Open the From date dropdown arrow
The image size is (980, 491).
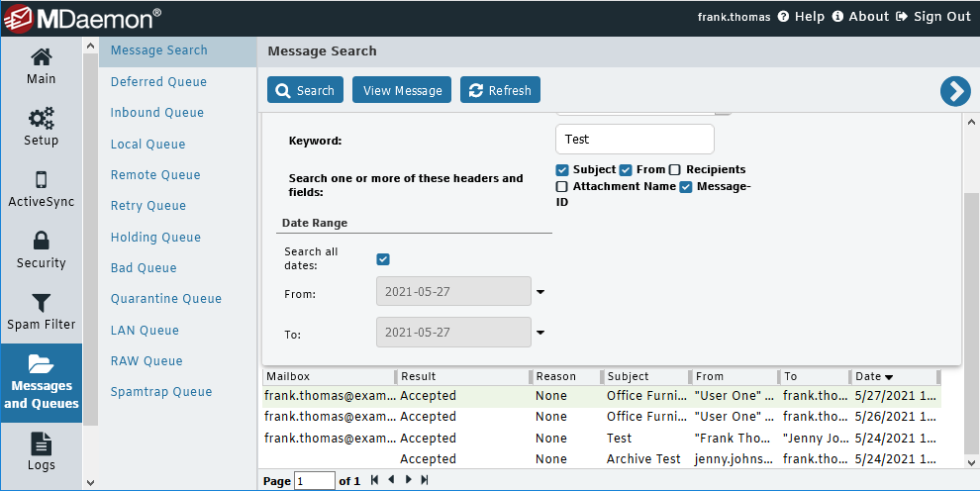(x=540, y=292)
